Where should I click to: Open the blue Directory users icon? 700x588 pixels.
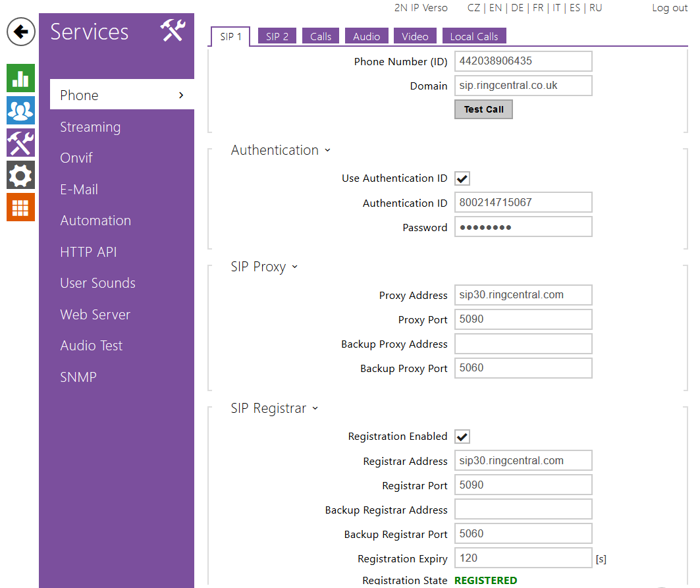click(20, 111)
